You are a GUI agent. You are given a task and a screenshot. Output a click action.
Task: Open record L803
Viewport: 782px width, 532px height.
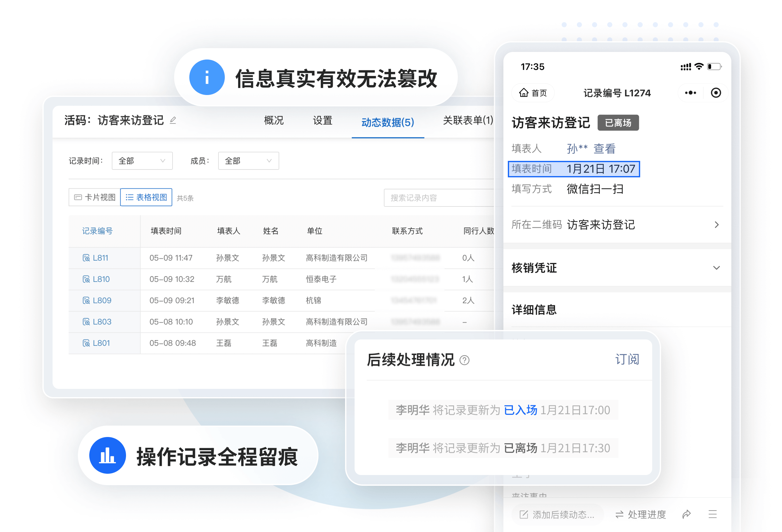pos(102,321)
